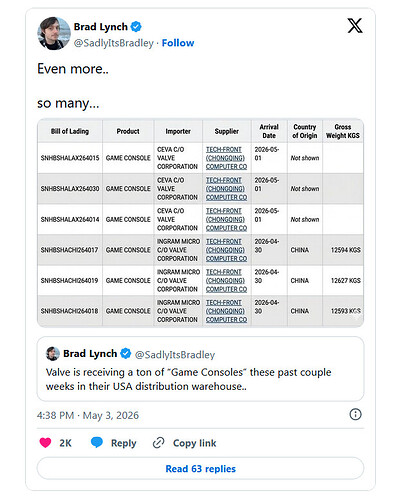
Task: Click Brad Lynch's profile avatar
Action: (x=54, y=33)
